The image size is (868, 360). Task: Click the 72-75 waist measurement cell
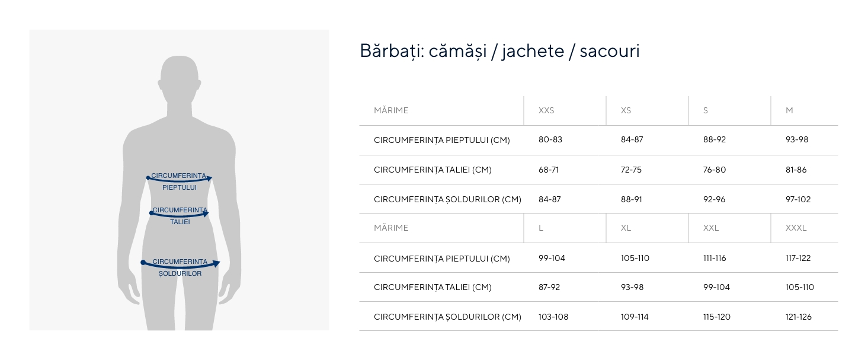coord(631,170)
